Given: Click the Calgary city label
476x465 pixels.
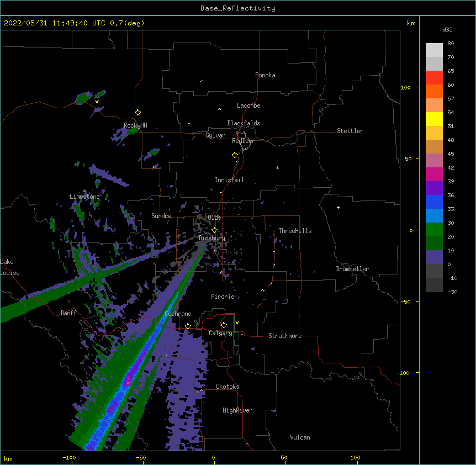Looking at the screenshot, I should [x=220, y=333].
